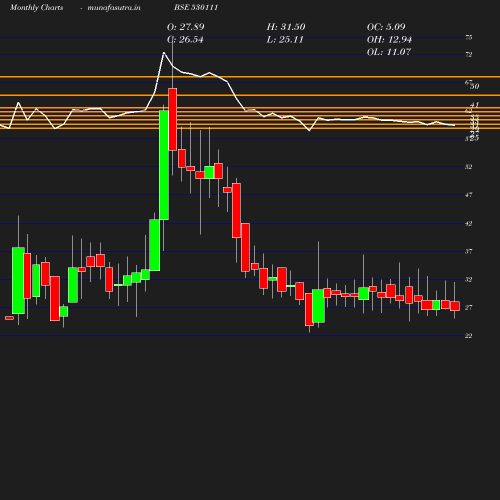Click the 52 price axis label
The image size is (500, 500).
(469, 167)
